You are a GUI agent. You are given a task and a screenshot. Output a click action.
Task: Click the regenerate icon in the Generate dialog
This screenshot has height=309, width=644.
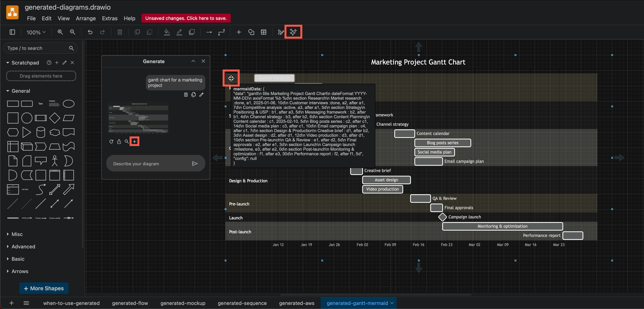[111, 141]
